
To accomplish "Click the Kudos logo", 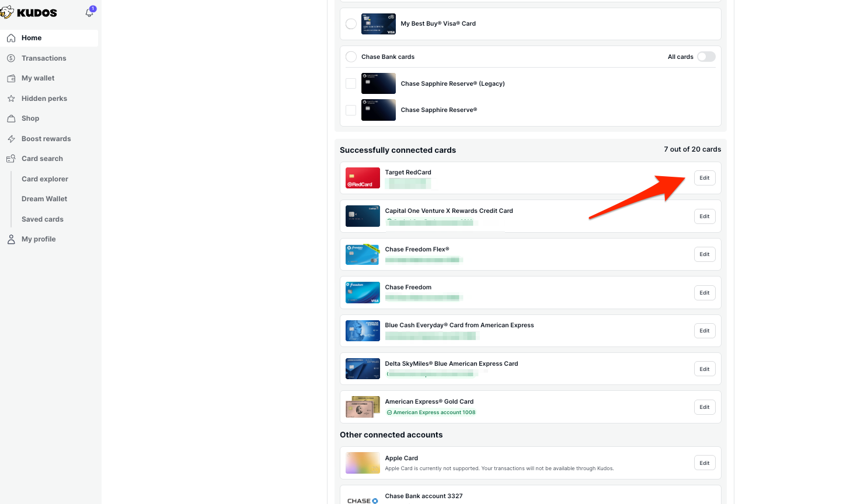I will click(x=29, y=13).
